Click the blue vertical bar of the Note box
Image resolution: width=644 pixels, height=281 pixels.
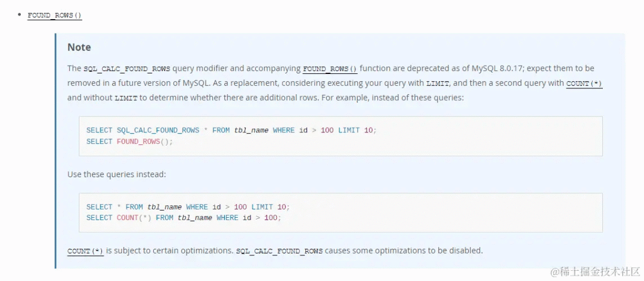coord(55,151)
